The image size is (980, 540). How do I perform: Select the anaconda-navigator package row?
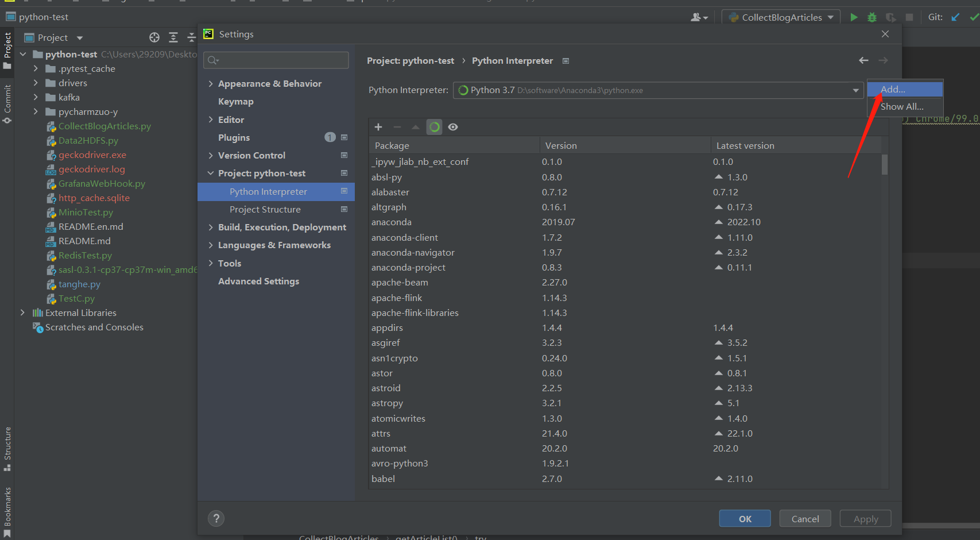click(626, 252)
